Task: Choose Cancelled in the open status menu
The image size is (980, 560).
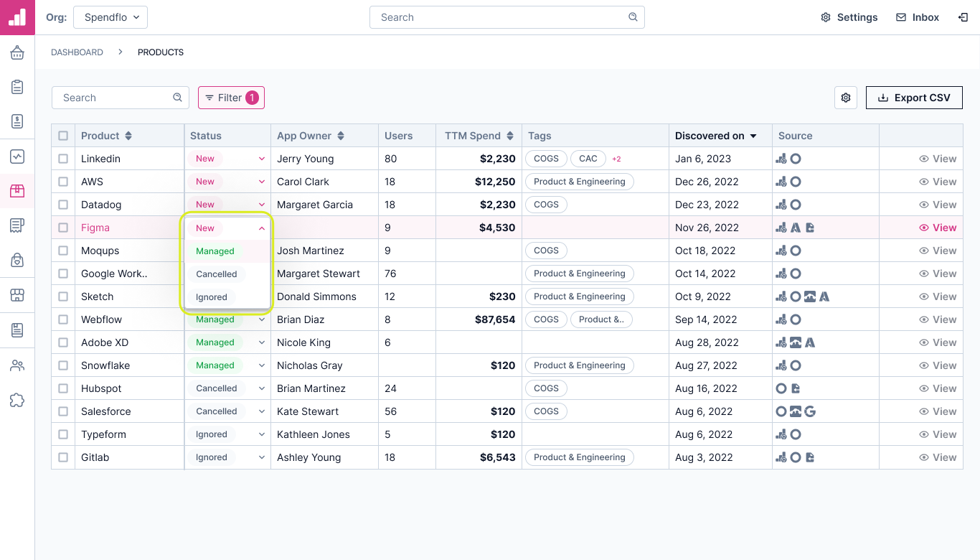Action: (x=227, y=274)
